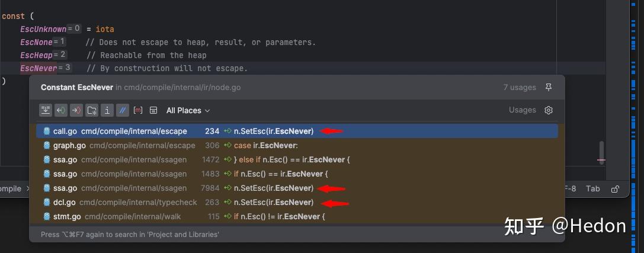Click the file lock status icon
644x253 pixels.
pos(616,189)
